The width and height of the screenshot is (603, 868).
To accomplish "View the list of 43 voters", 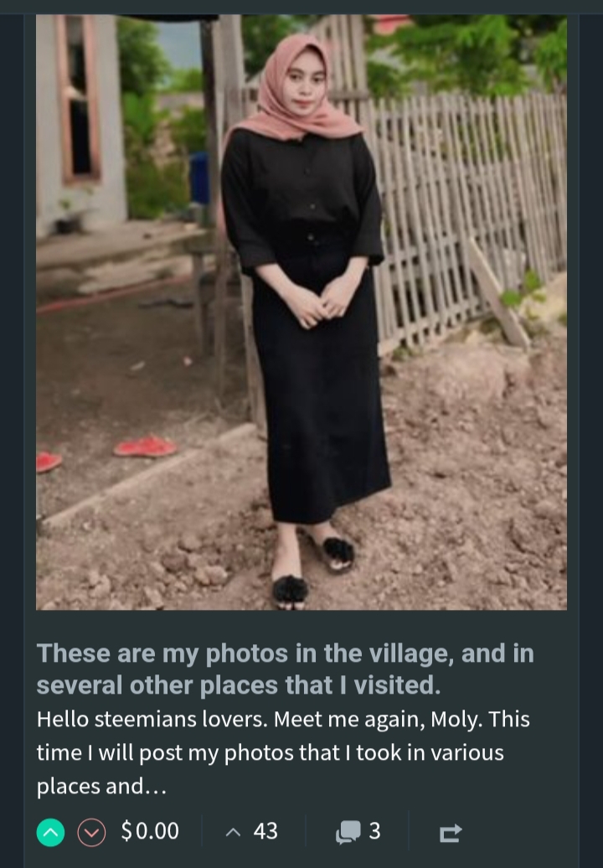I will click(265, 831).
